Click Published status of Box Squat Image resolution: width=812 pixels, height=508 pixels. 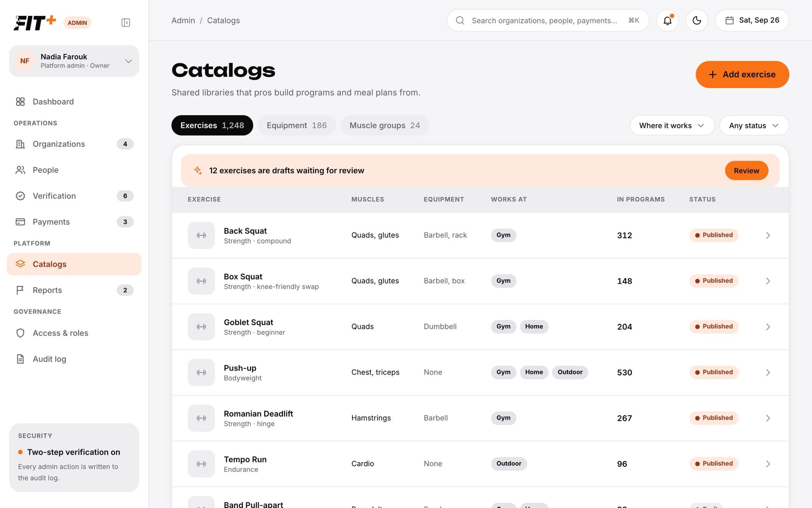714,281
